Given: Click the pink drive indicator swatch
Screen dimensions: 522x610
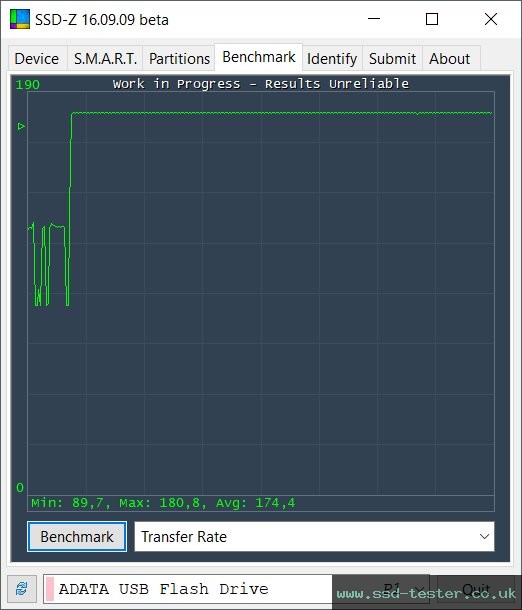Looking at the screenshot, I should [50, 589].
